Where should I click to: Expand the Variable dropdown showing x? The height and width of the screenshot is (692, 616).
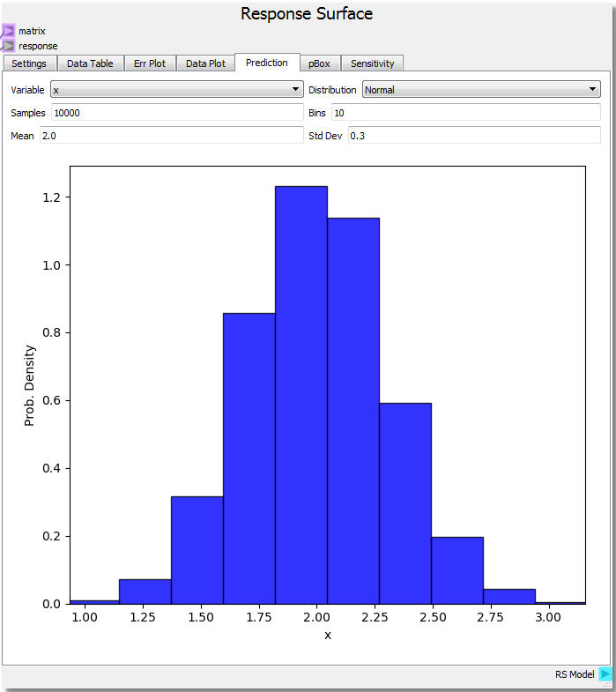tap(176, 90)
